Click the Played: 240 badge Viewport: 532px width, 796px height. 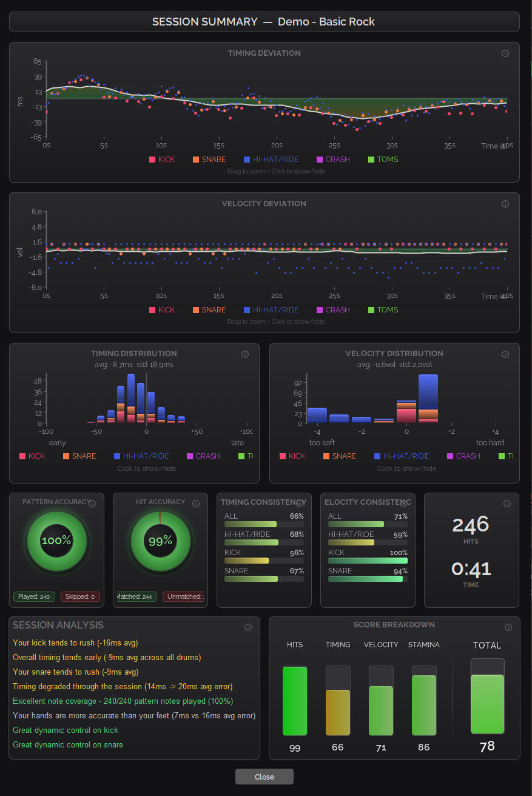coord(34,596)
